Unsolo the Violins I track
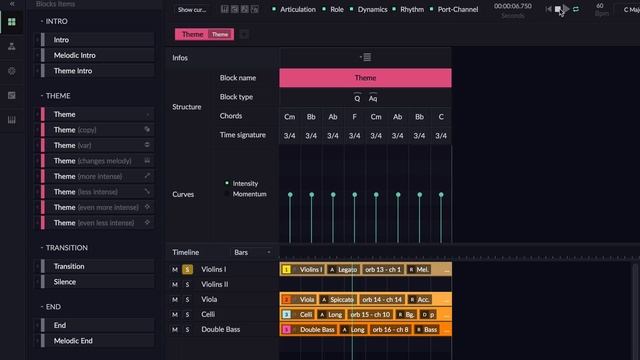 187,269
